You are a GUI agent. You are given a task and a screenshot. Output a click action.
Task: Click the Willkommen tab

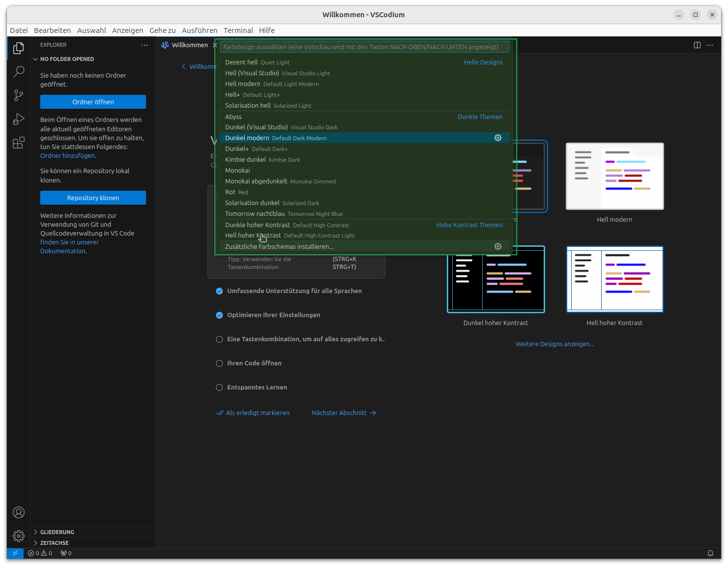tap(190, 45)
